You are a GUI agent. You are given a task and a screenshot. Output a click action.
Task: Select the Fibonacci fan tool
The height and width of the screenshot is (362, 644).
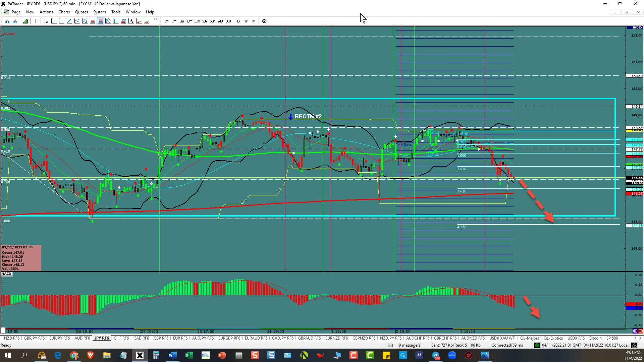[108, 21]
